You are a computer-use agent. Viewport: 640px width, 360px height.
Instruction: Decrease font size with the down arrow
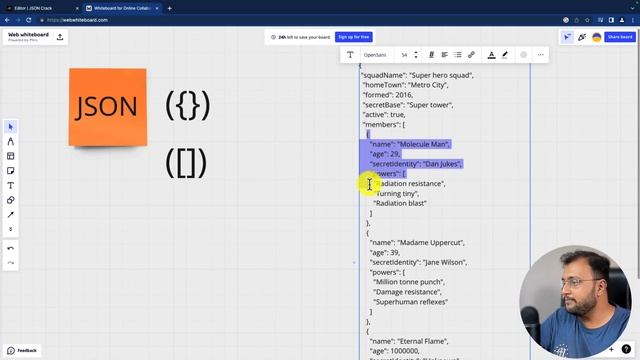tap(416, 58)
